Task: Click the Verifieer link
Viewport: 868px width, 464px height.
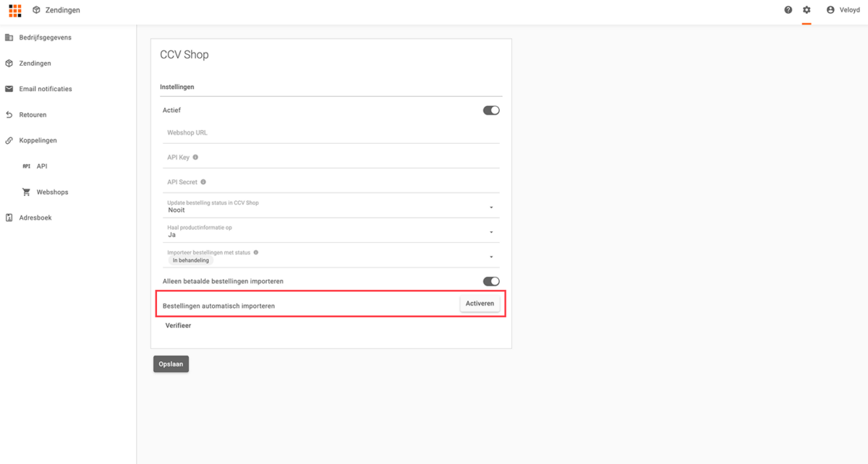Action: [179, 326]
